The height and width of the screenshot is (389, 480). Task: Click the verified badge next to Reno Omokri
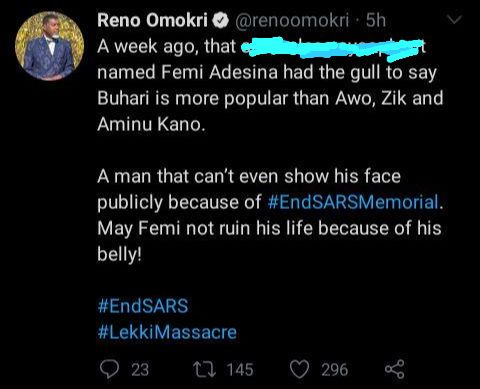[x=220, y=21]
